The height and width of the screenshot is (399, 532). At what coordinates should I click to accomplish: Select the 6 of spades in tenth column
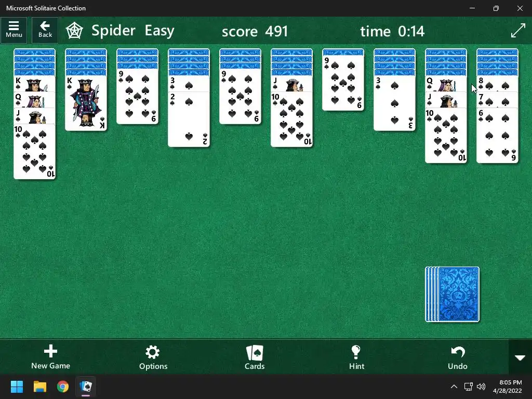click(497, 136)
